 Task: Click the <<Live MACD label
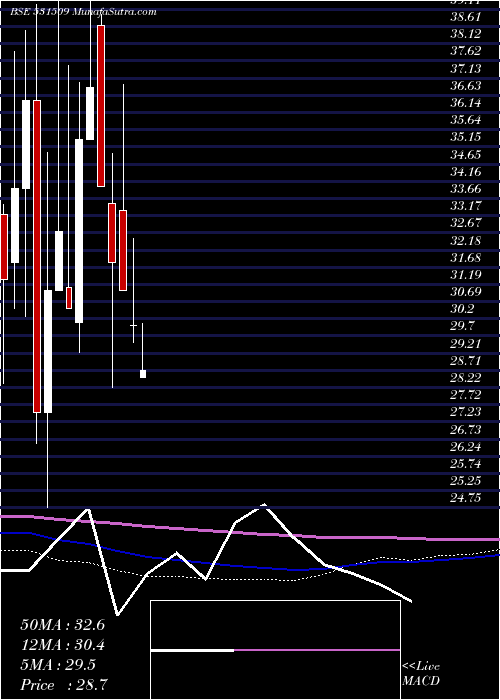pos(421,674)
